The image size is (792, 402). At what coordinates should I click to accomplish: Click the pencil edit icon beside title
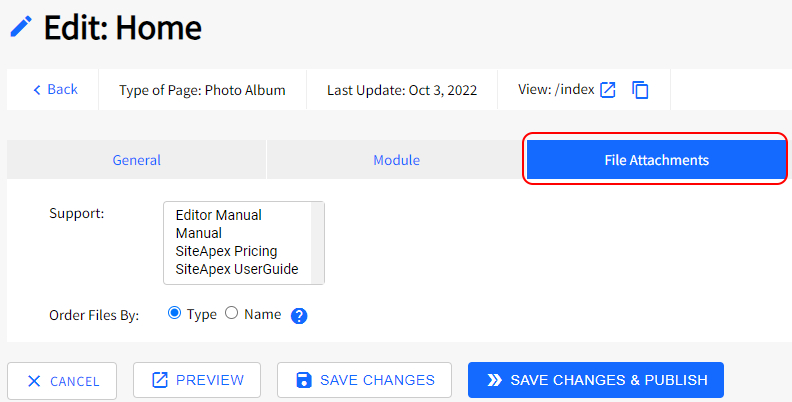click(x=21, y=27)
